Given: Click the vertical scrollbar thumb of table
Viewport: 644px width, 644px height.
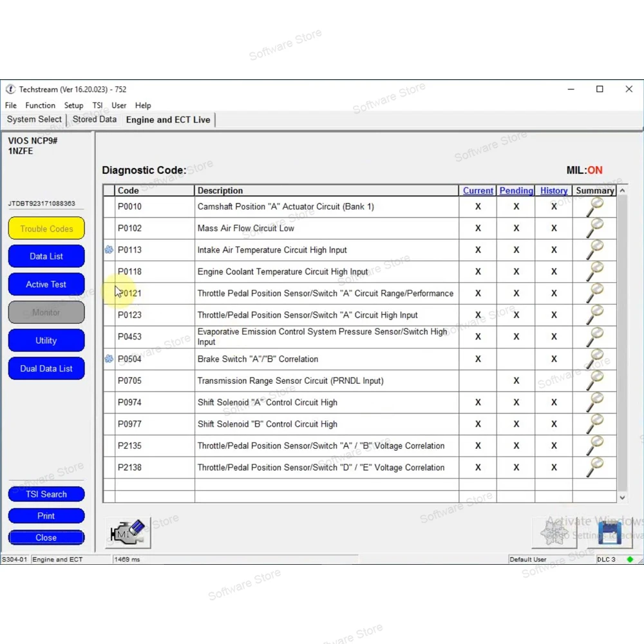Looking at the screenshot, I should point(622,343).
